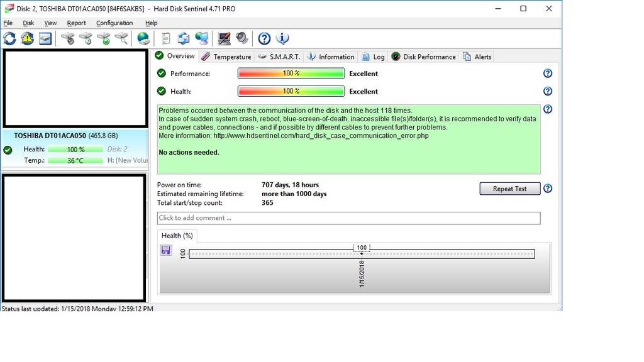The width and height of the screenshot is (644, 362).
Task: Click the Repeat Test button
Action: 509,189
